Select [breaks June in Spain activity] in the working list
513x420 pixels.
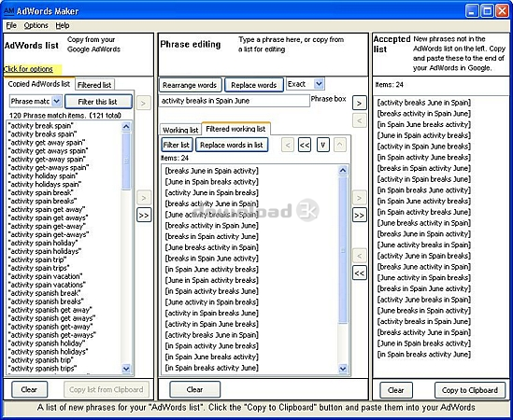coord(212,171)
